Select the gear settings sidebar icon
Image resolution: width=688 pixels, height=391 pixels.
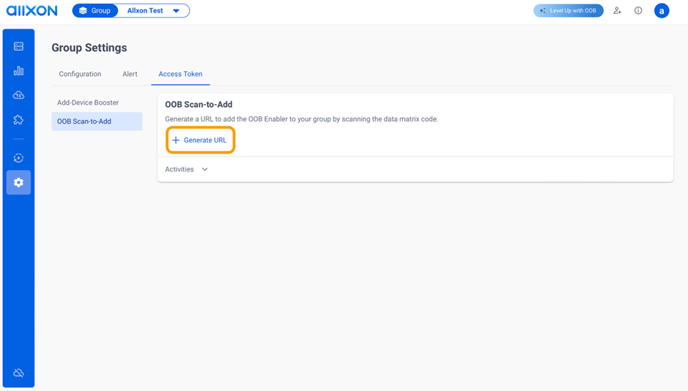18,183
